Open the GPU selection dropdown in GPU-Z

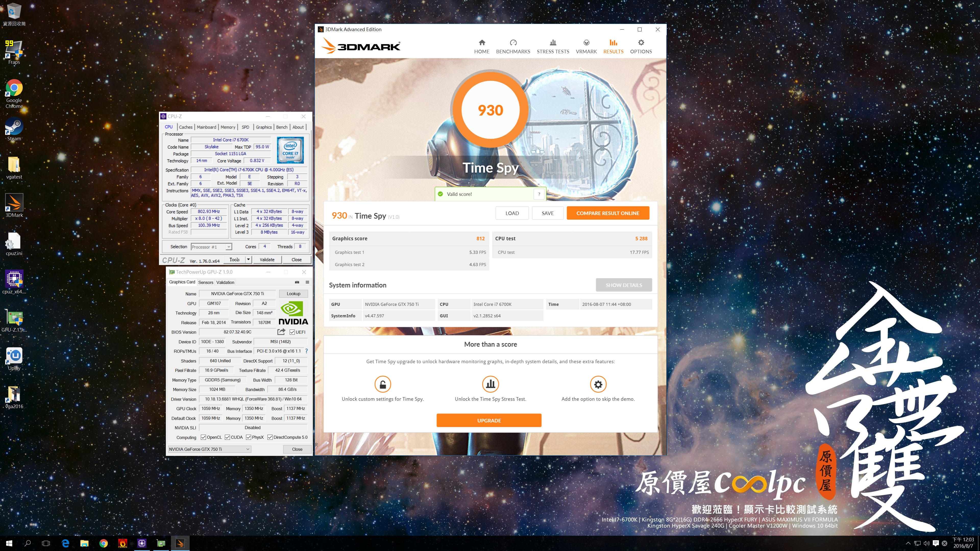coord(209,449)
